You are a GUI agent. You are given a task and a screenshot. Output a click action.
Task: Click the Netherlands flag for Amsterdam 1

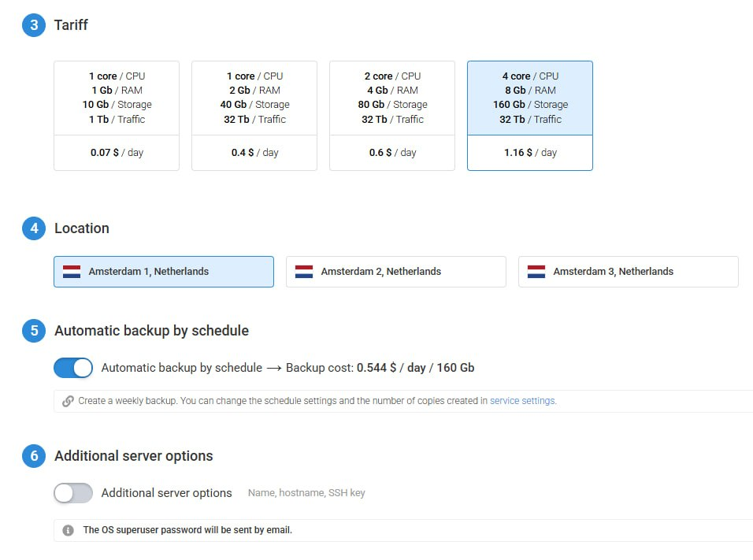tap(72, 272)
